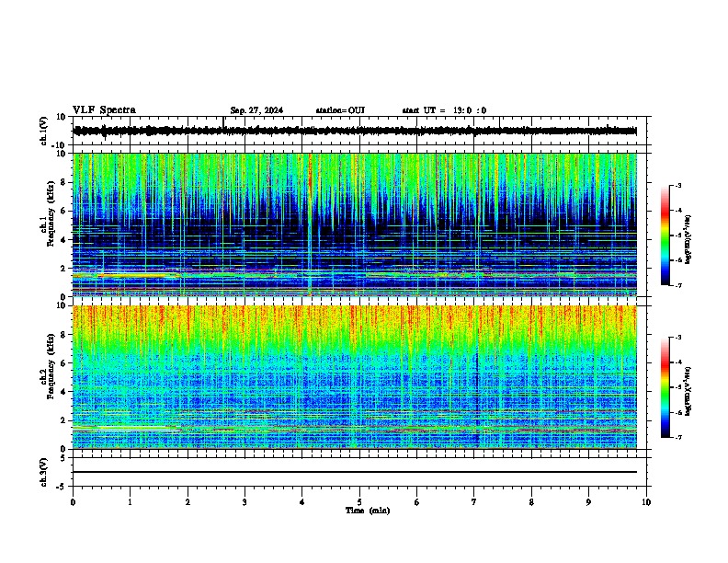Click the ch.1 spectrogram plot

point(355,224)
